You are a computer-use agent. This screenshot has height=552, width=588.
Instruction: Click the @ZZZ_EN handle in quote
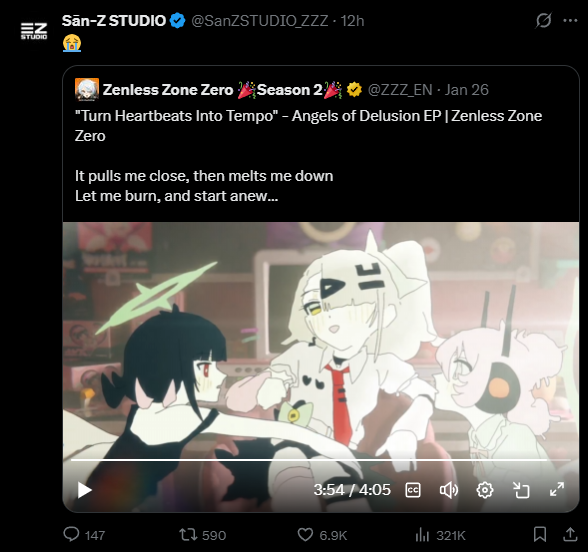(400, 90)
